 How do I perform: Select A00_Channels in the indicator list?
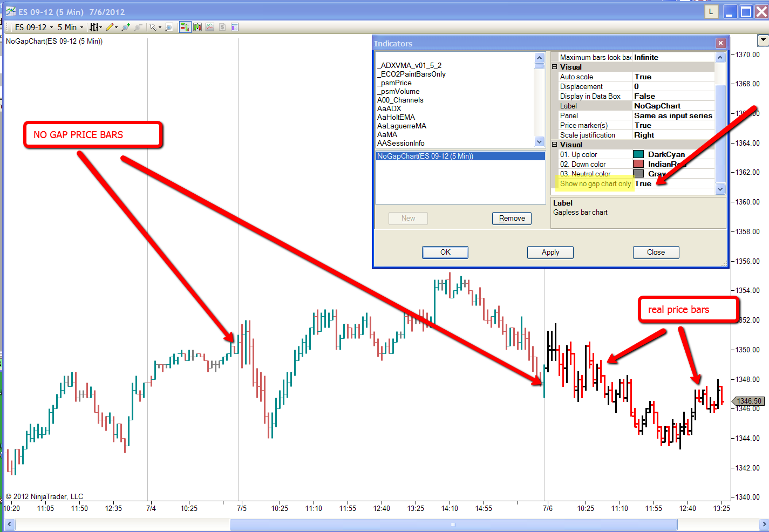[400, 100]
